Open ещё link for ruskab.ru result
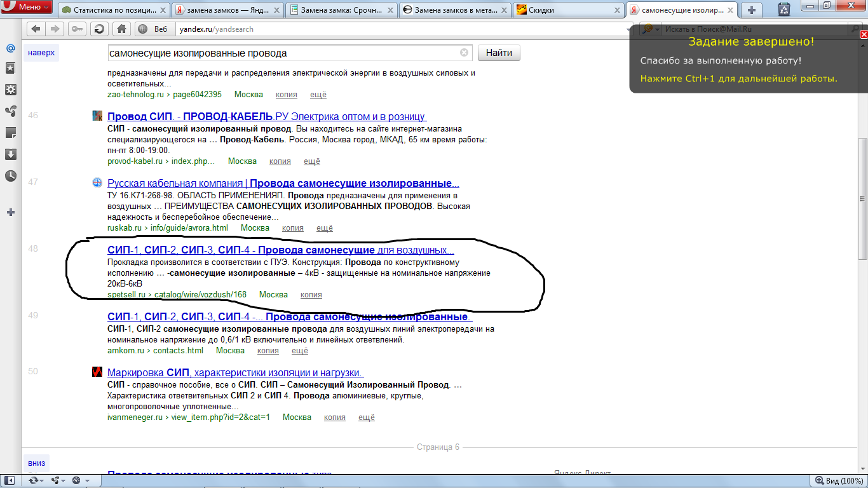868x488 pixels. tap(325, 228)
